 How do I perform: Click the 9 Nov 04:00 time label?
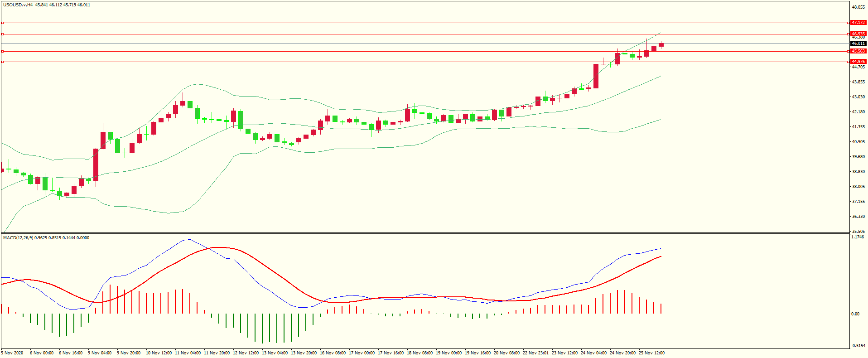click(x=100, y=353)
